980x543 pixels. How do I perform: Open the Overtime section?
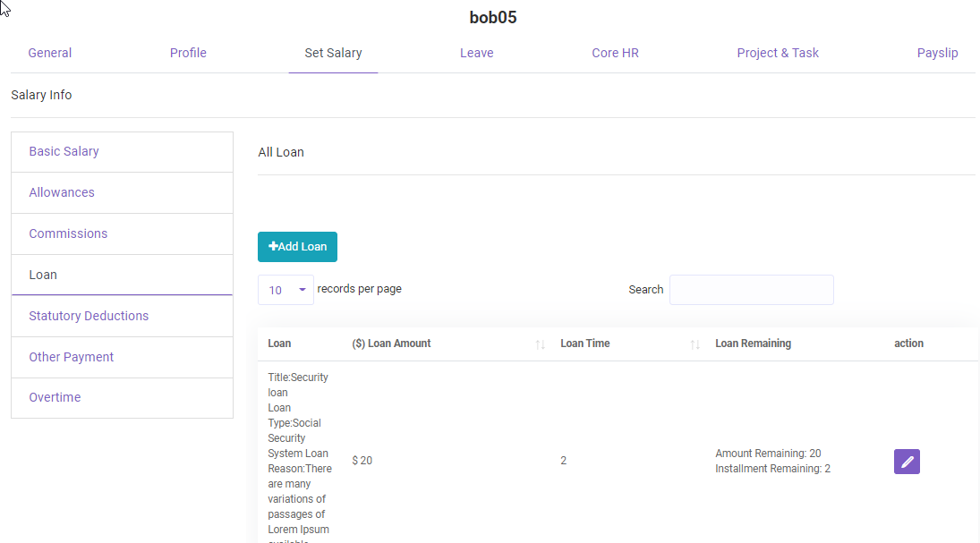(x=55, y=397)
